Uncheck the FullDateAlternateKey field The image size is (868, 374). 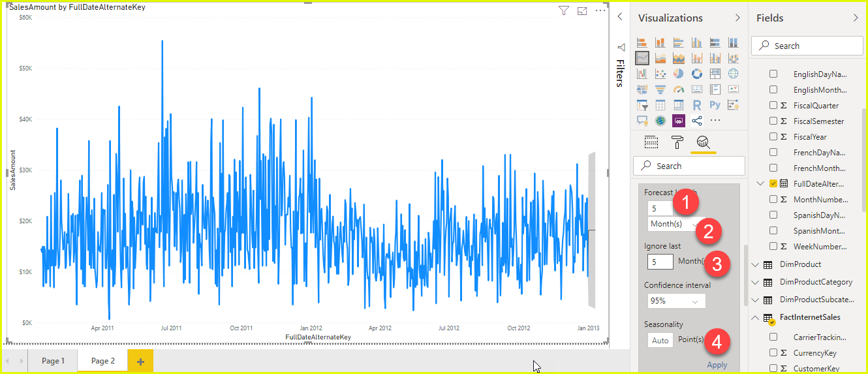tap(773, 183)
